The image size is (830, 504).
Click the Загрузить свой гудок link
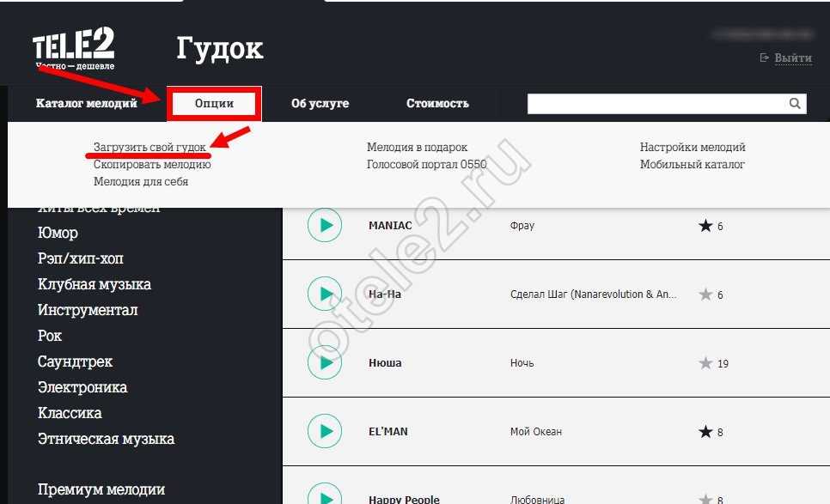(150, 148)
